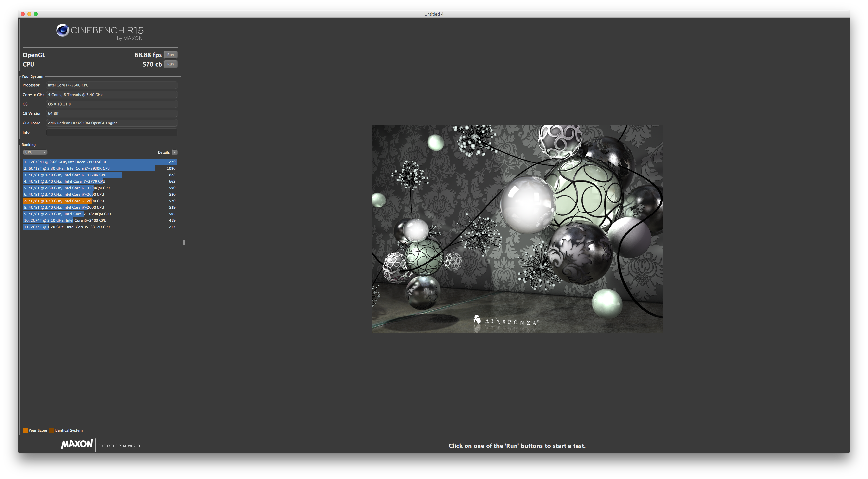
Task: Click the OS X 10.11.0 field
Action: 111,104
